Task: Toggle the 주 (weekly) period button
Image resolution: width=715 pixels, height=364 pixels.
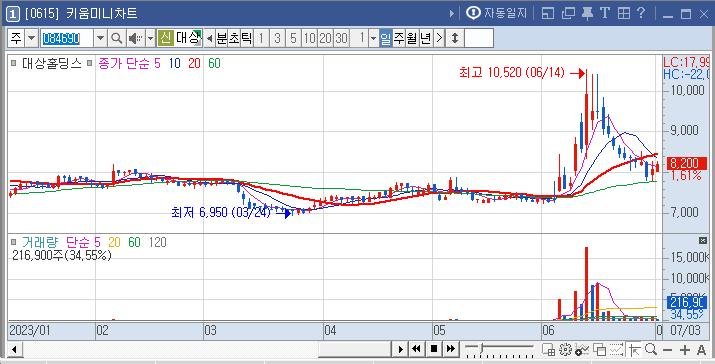Action: [x=399, y=38]
